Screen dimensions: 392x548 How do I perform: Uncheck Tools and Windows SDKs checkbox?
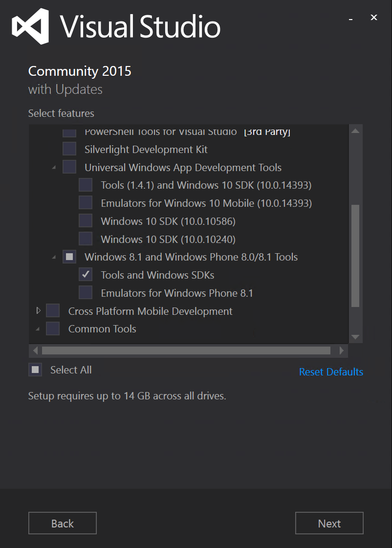point(86,275)
